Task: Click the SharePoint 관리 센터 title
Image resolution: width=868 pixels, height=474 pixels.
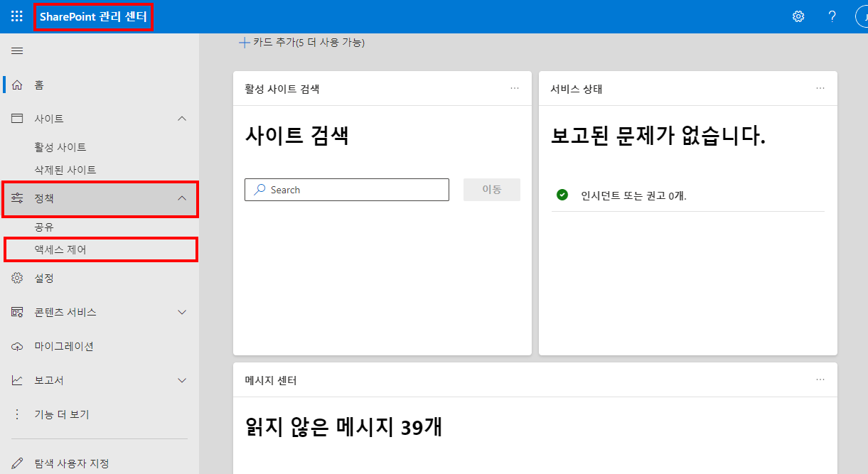Action: [x=93, y=16]
